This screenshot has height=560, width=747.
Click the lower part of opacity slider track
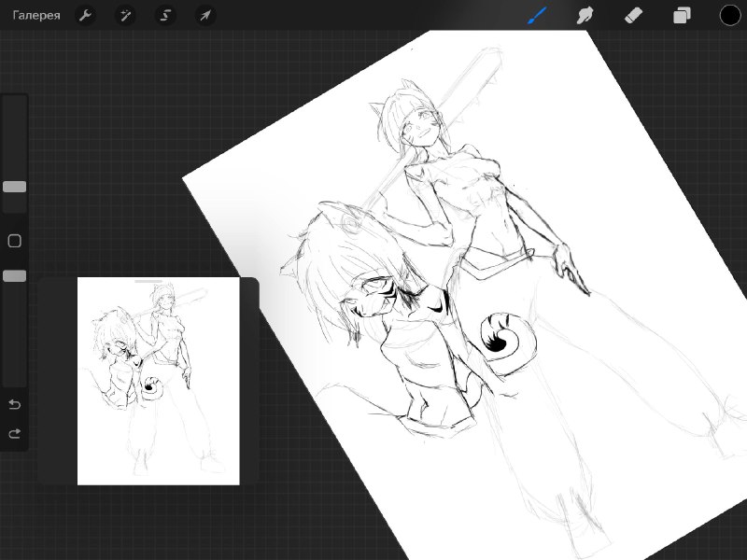pyautogui.click(x=15, y=333)
